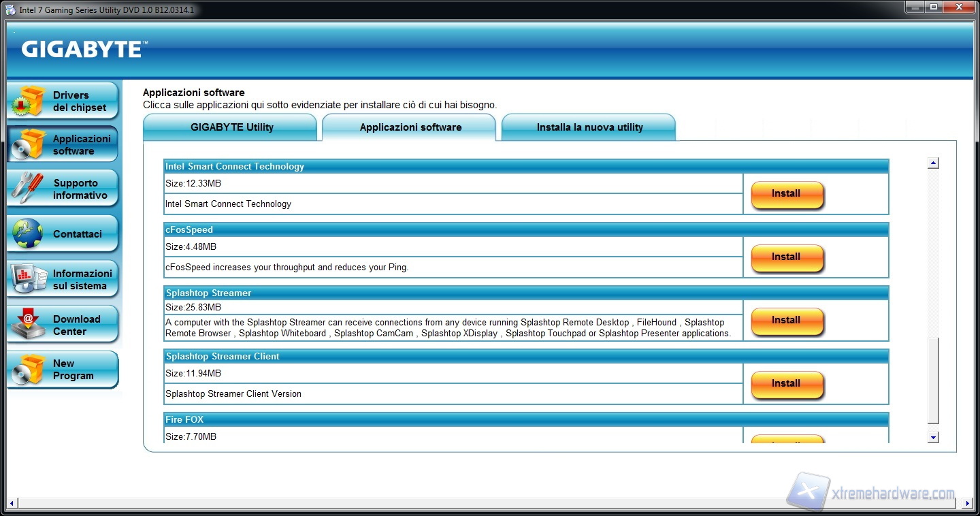The height and width of the screenshot is (516, 980).
Task: Click scroll down arrow in software list
Action: point(933,438)
